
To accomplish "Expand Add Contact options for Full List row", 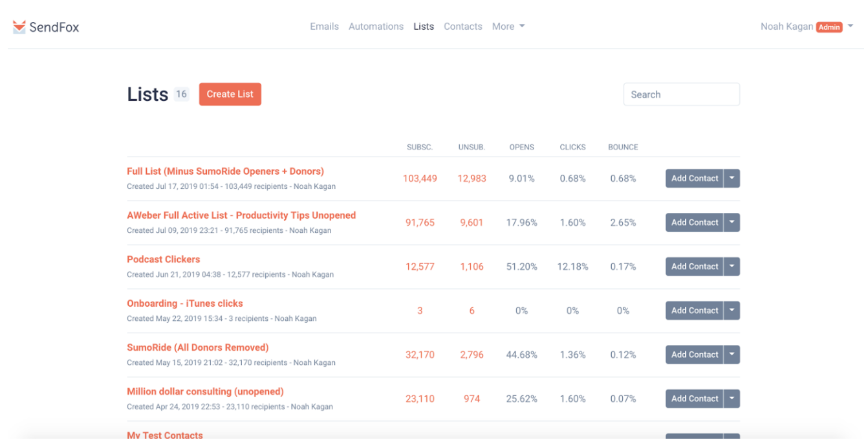I will [x=732, y=179].
